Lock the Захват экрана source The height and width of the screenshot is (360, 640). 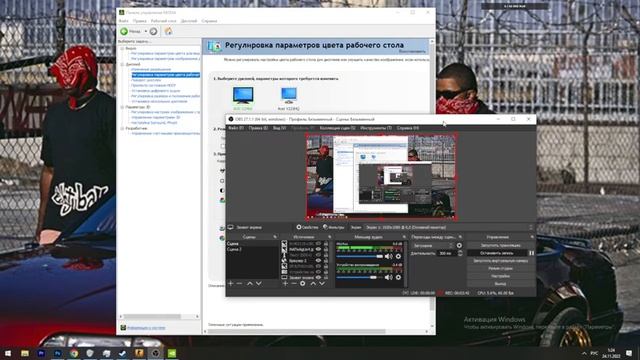[x=326, y=278]
